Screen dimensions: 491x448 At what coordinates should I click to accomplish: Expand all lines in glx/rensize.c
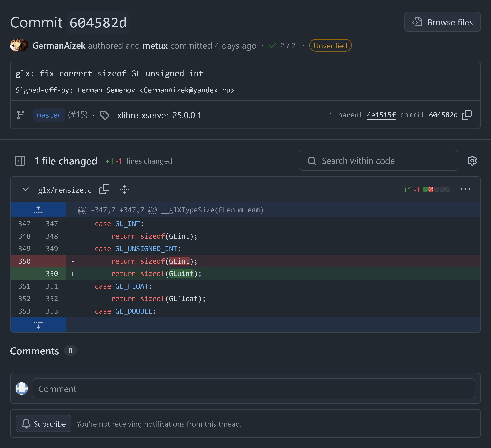pyautogui.click(x=124, y=189)
